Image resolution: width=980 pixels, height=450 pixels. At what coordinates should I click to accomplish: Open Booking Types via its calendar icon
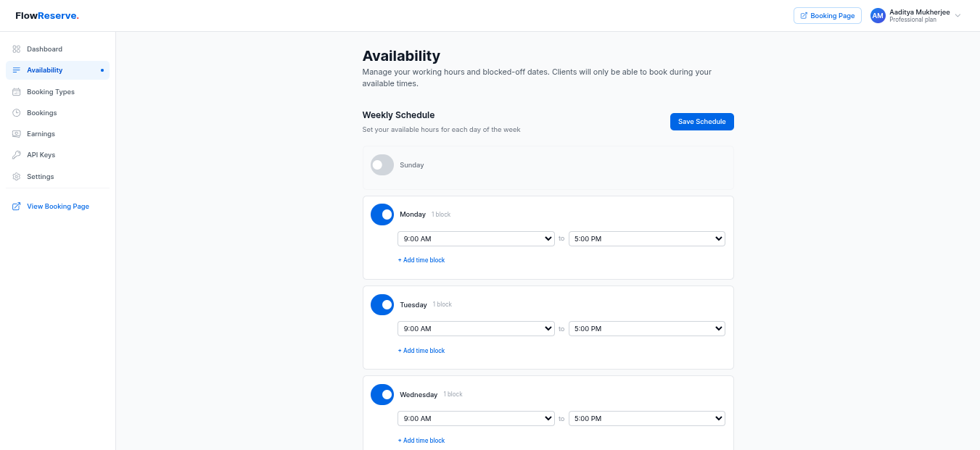[x=16, y=91]
